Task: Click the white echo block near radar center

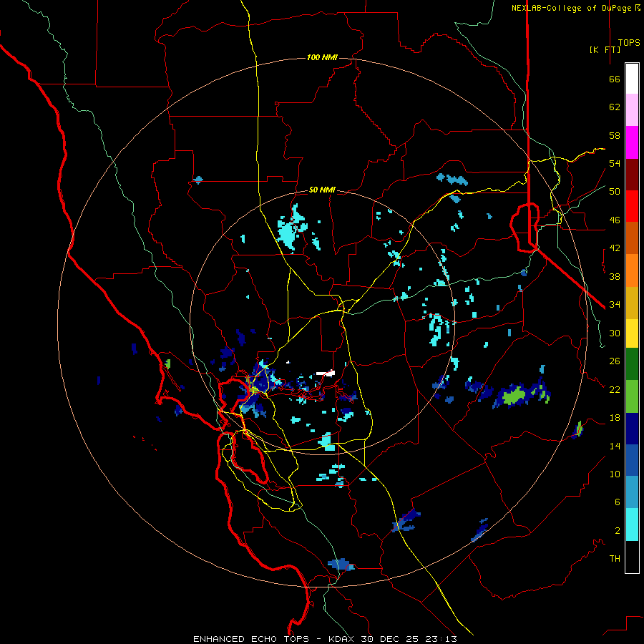Action: coord(326,374)
